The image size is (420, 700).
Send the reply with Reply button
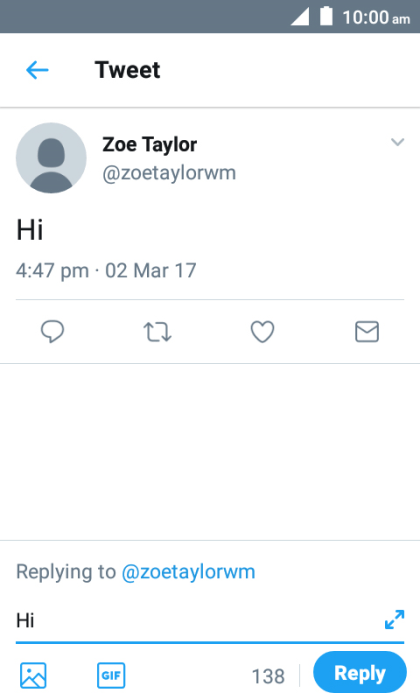tap(360, 672)
